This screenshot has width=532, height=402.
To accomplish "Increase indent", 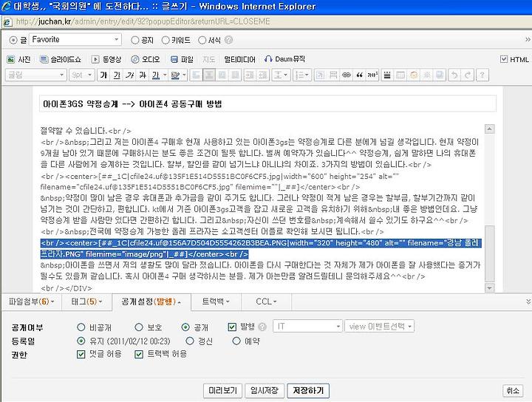I will tap(250, 75).
